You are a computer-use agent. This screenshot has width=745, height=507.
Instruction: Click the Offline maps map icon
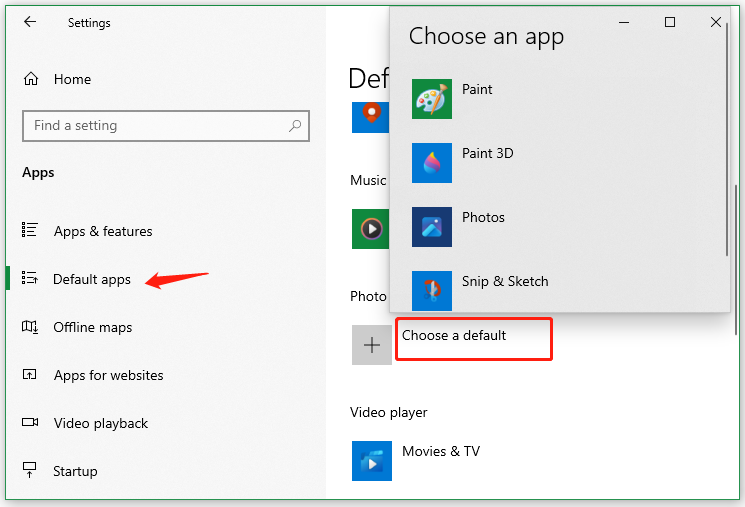(x=30, y=326)
